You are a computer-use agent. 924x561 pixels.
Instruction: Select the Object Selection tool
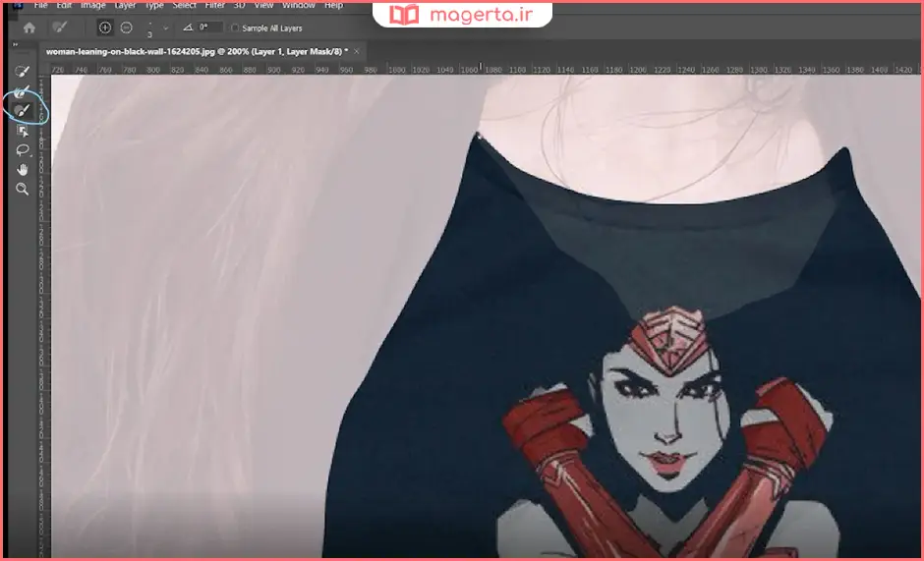tap(22, 131)
